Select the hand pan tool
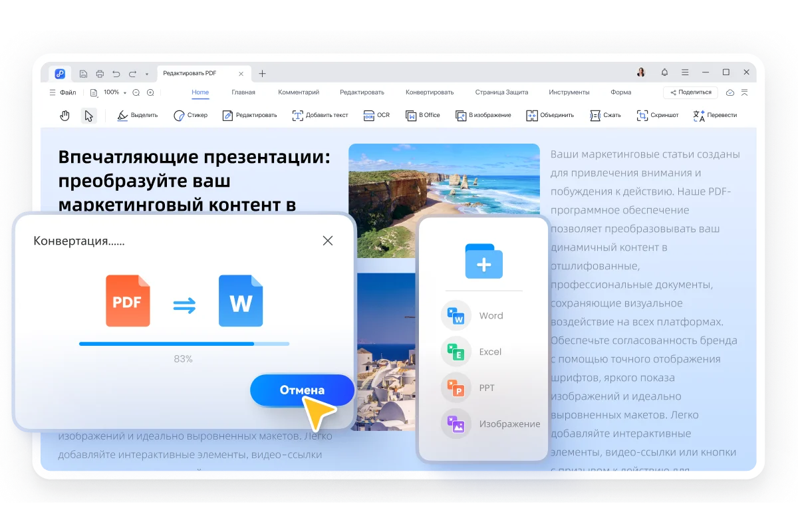The width and height of the screenshot is (798, 532). click(65, 114)
